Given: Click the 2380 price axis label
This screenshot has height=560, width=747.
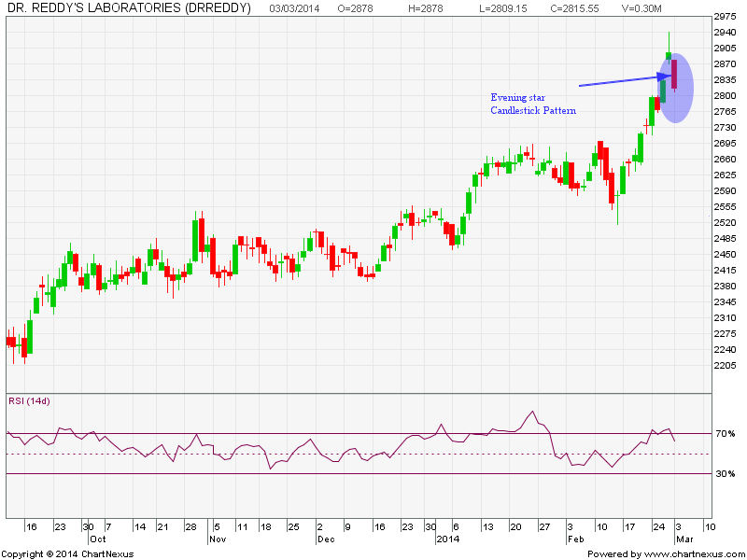Looking at the screenshot, I should click(x=726, y=287).
